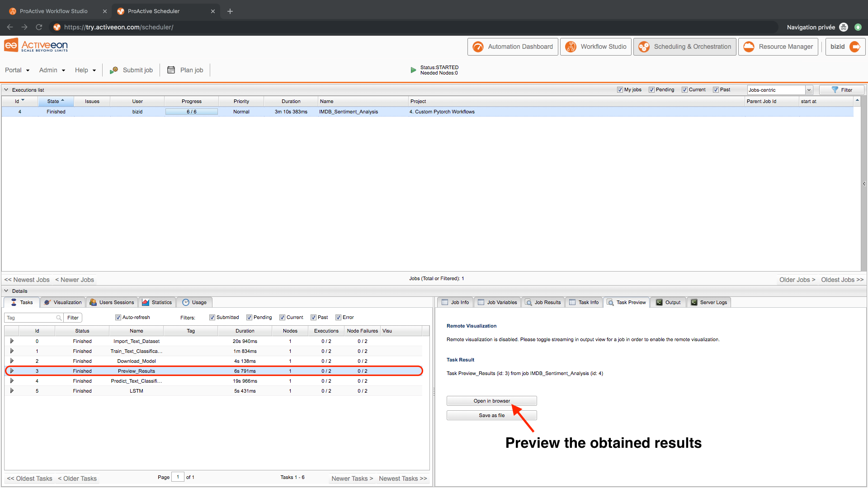Click the bizid logout arrow icon
Image resolution: width=868 pixels, height=488 pixels.
[x=854, y=47]
